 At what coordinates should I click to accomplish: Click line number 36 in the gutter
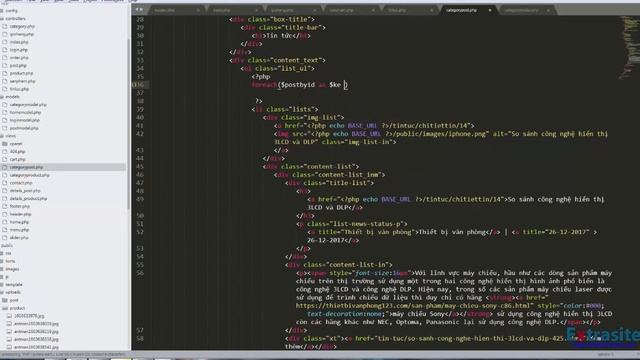(139, 85)
